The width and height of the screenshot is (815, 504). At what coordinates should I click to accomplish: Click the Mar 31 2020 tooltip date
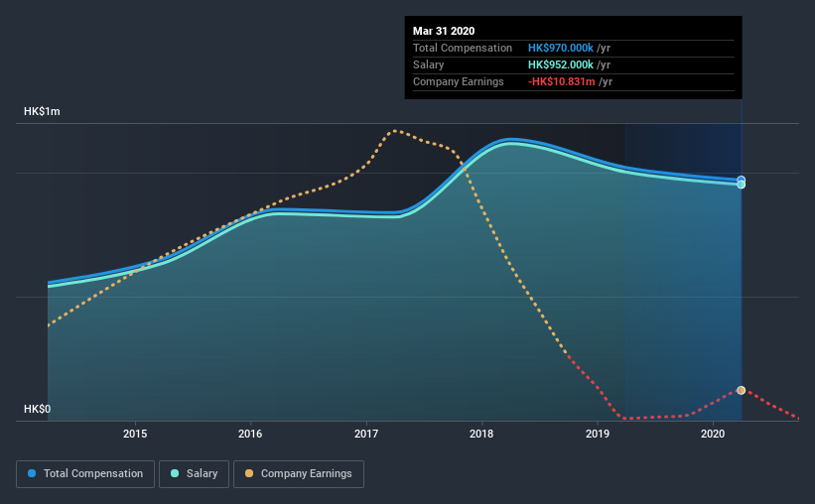click(x=444, y=31)
